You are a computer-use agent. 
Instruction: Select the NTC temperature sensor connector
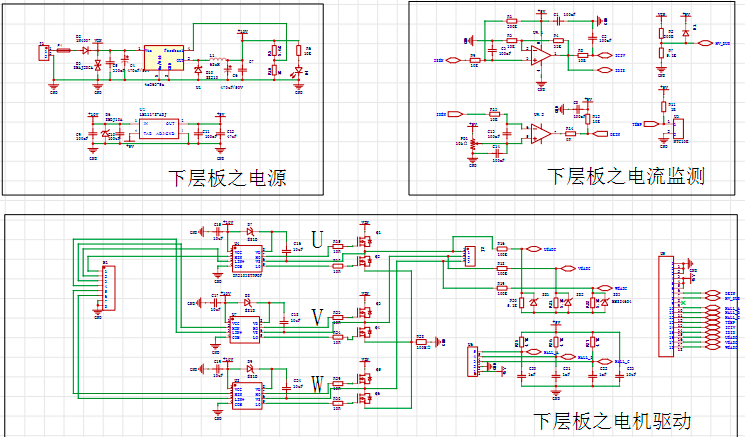coord(679,127)
